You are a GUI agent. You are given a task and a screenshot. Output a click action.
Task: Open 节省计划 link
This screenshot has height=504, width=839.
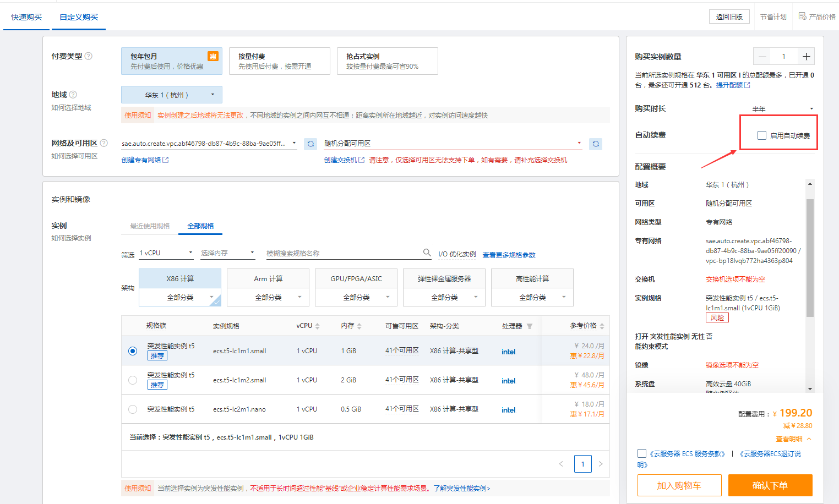tap(773, 17)
